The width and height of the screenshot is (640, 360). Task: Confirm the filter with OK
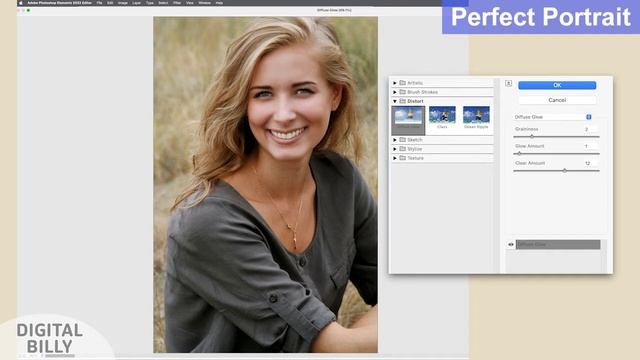point(557,85)
